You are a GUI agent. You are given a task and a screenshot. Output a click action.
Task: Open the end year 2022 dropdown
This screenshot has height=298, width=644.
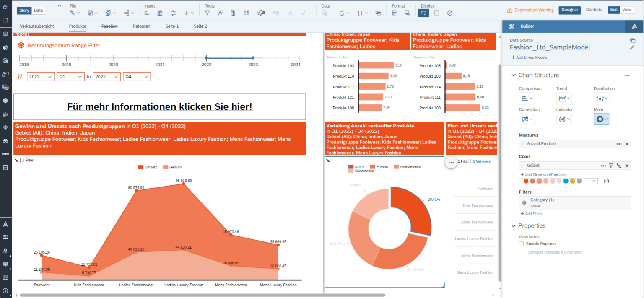107,77
